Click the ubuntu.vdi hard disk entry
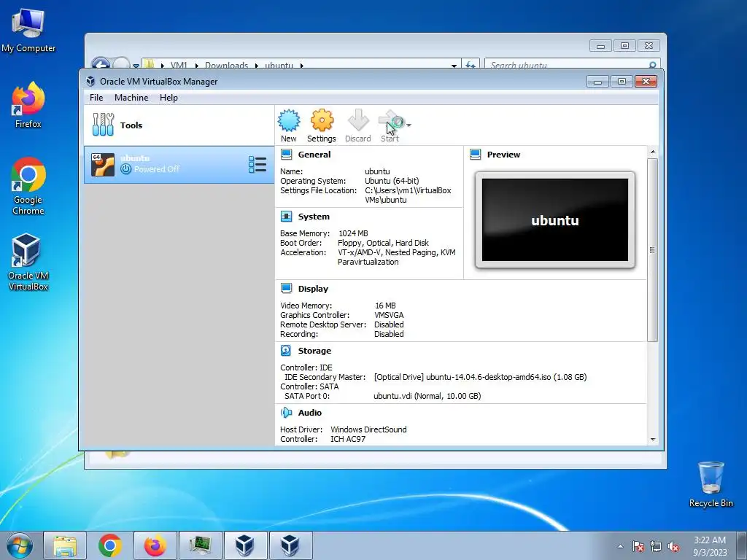 427,396
